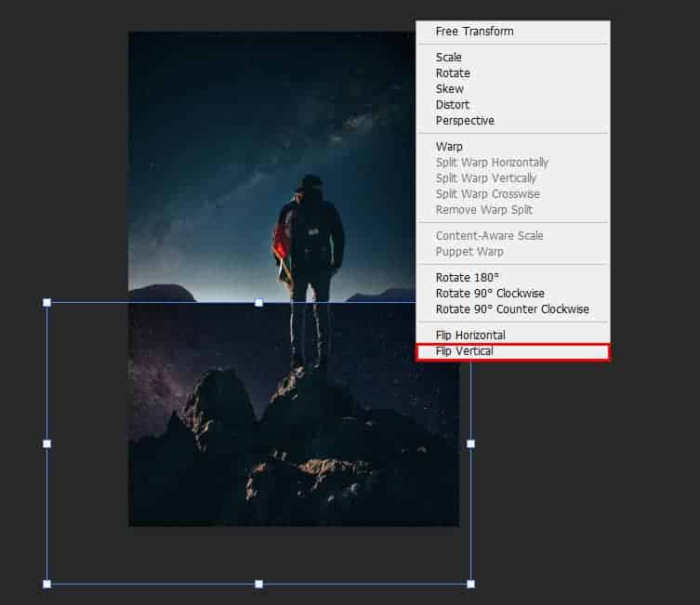This screenshot has width=700, height=605.
Task: Click Flip Horizontal in the menu
Action: (x=470, y=335)
